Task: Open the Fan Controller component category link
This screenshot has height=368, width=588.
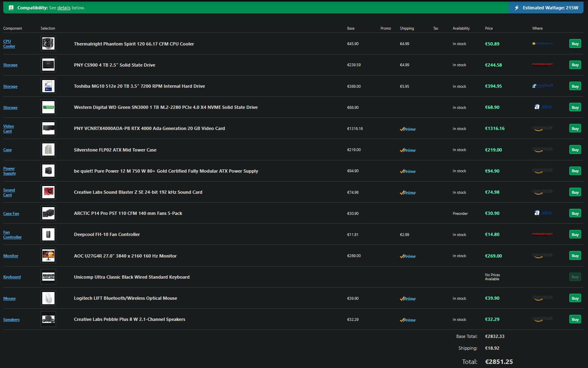Action: tap(13, 234)
